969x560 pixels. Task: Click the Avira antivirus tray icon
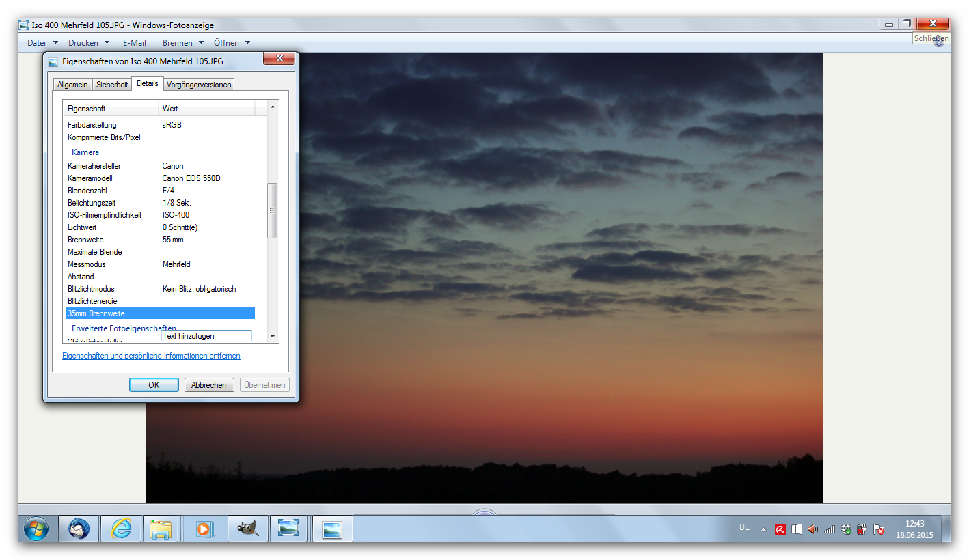(x=780, y=529)
